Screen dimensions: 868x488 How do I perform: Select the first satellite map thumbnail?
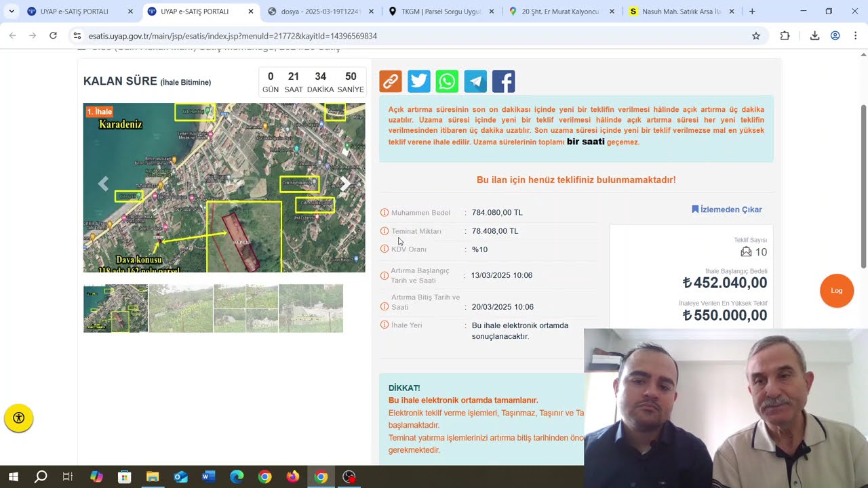point(115,308)
